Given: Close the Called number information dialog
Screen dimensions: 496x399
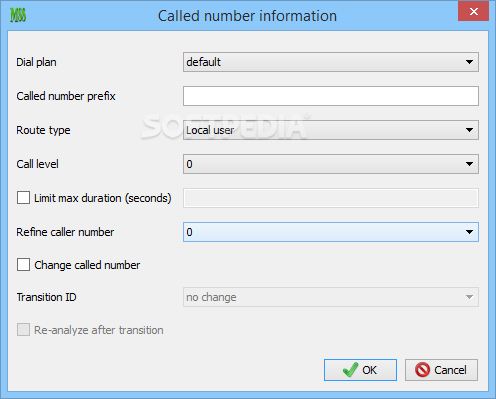Looking at the screenshot, I should [473, 12].
